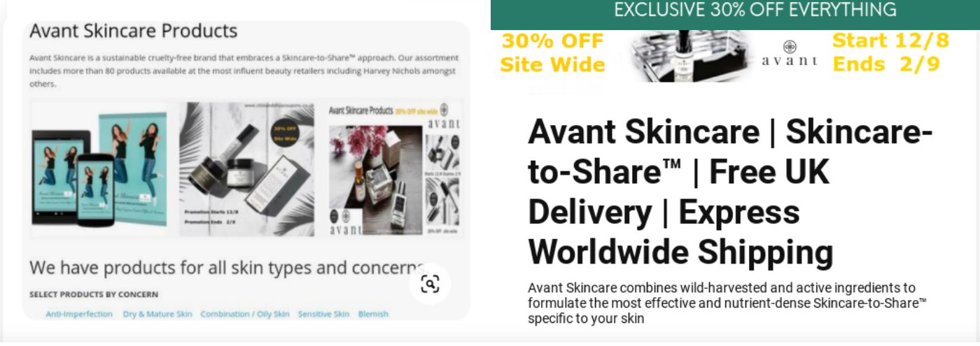Select the Blemish concern link
This screenshot has height=346, width=980.
pyautogui.click(x=373, y=314)
